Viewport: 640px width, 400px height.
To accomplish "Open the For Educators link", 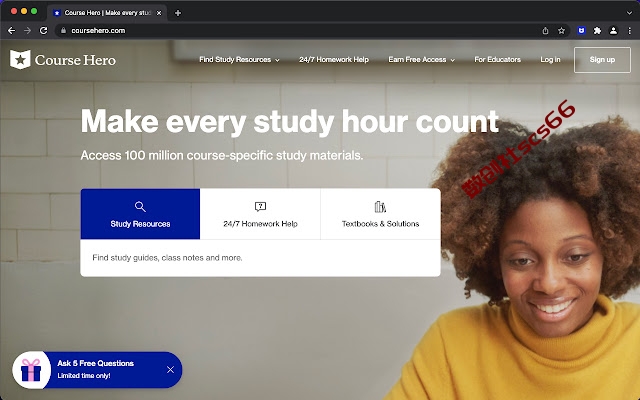I will pos(497,60).
